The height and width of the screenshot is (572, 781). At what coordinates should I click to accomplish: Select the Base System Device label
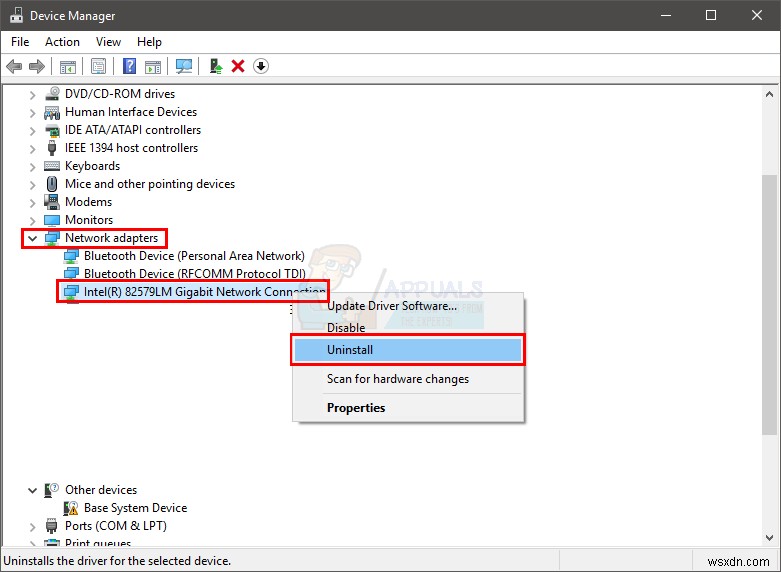pyautogui.click(x=135, y=508)
